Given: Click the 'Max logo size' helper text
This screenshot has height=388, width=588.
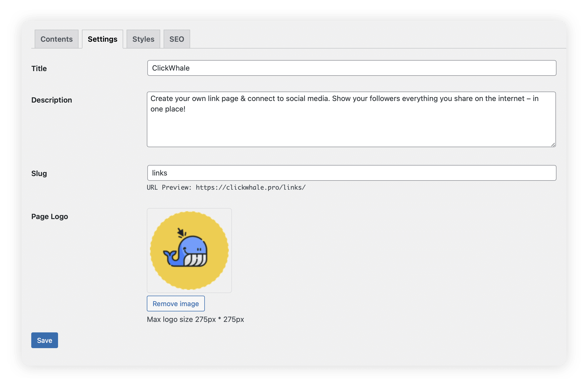Looking at the screenshot, I should [x=195, y=319].
